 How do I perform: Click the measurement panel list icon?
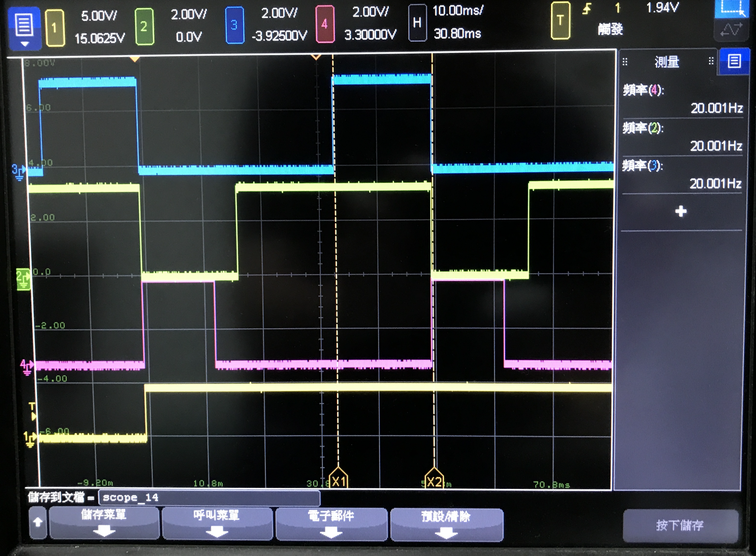734,61
